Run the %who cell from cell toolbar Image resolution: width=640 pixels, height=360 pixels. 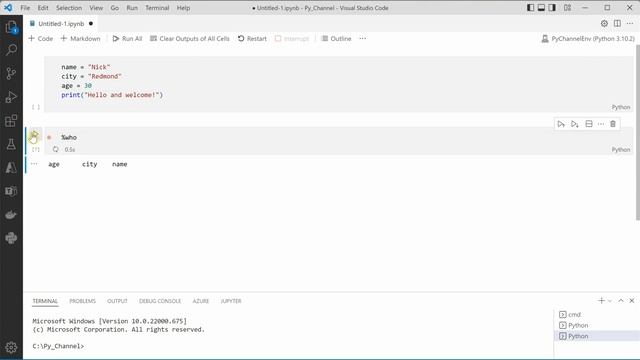561,124
